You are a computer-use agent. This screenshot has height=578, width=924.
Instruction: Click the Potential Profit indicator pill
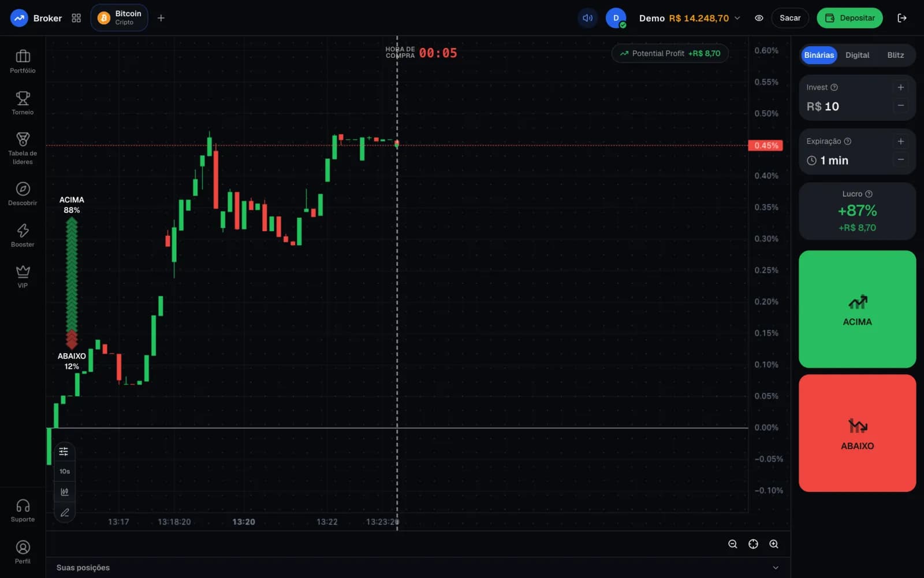click(x=670, y=53)
